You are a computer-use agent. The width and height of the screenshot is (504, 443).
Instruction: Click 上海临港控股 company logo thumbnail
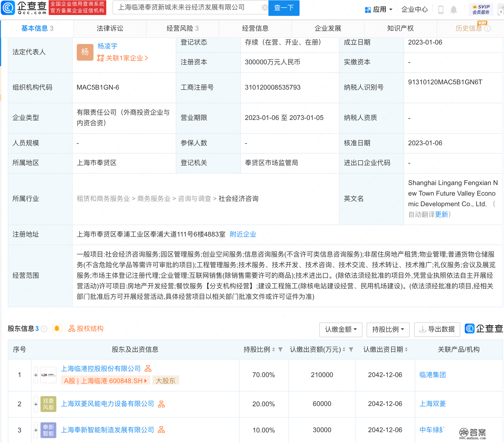click(x=48, y=375)
